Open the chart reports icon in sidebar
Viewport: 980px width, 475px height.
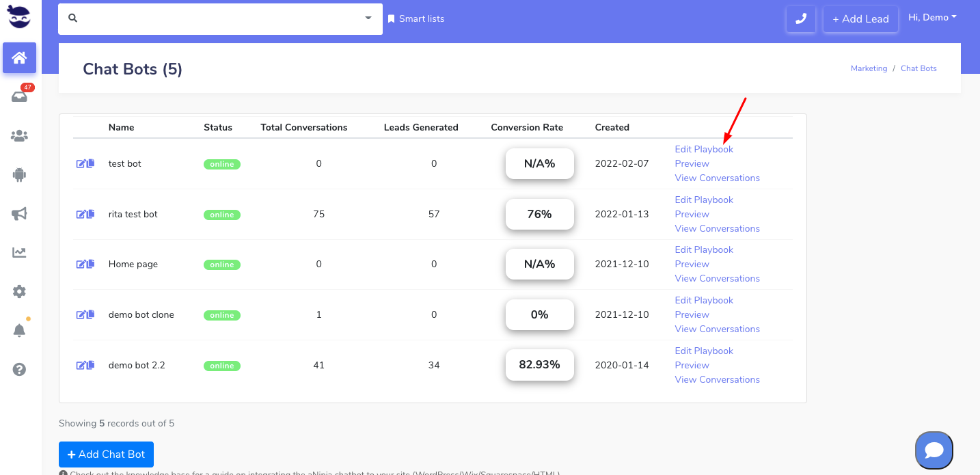coord(19,253)
